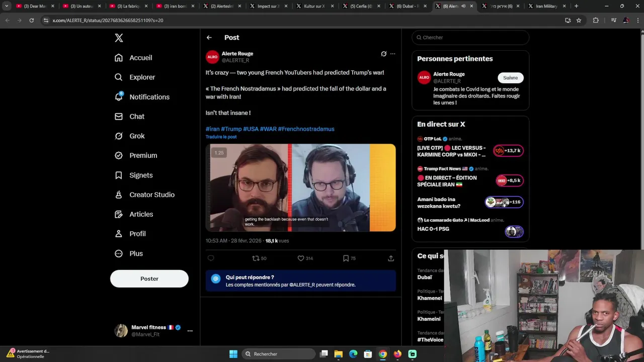Mute the audio on the active Alerte tab
Screen dimensions: 644x362
pos(463,6)
